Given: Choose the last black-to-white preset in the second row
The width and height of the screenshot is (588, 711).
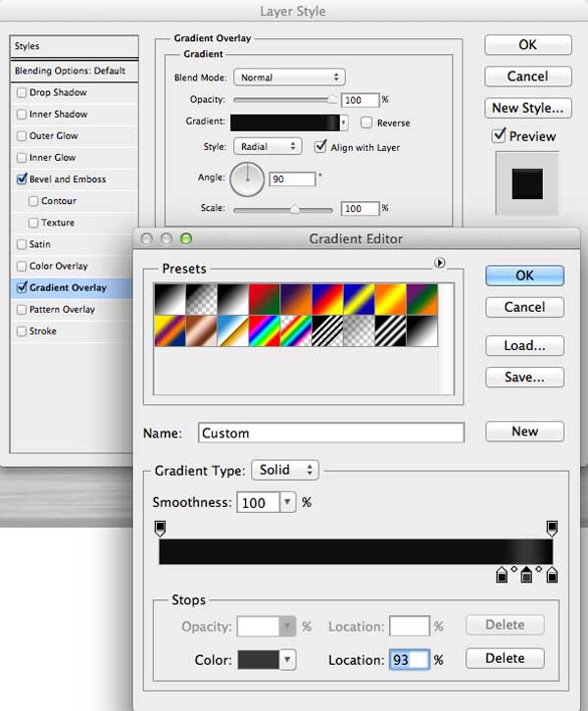Looking at the screenshot, I should pos(422,331).
